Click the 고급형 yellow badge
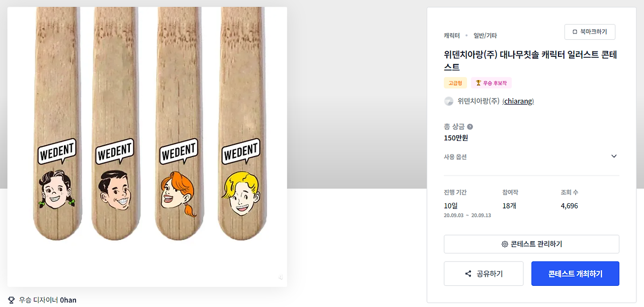 tap(455, 83)
